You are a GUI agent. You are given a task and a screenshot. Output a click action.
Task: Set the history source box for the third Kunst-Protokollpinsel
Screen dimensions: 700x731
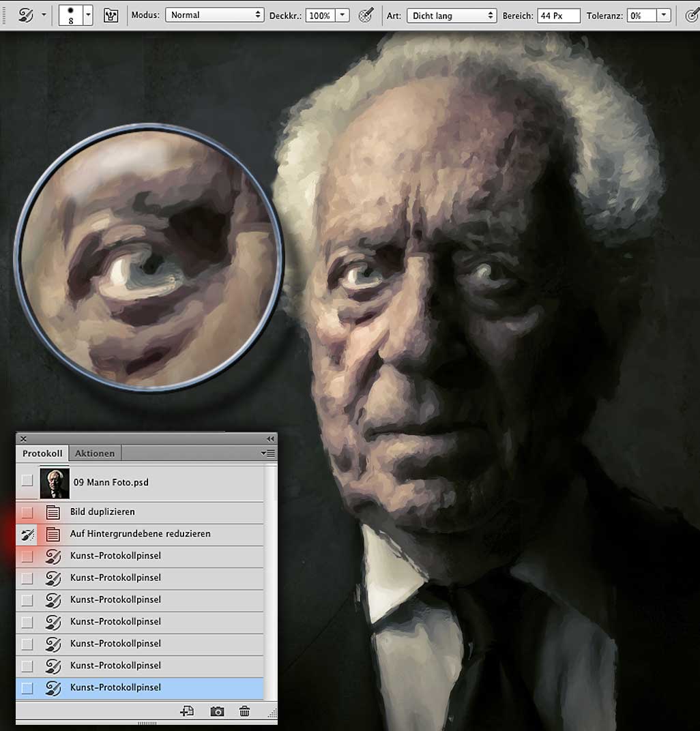(27, 600)
